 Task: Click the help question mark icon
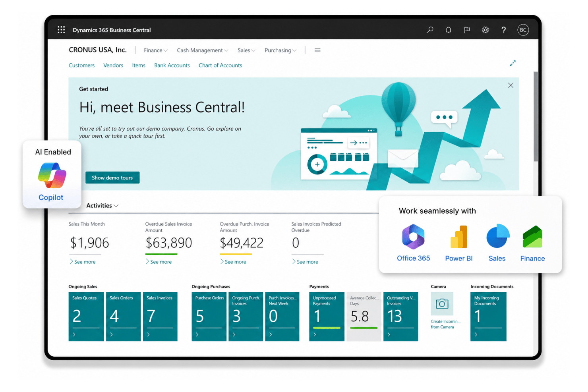coord(504,30)
